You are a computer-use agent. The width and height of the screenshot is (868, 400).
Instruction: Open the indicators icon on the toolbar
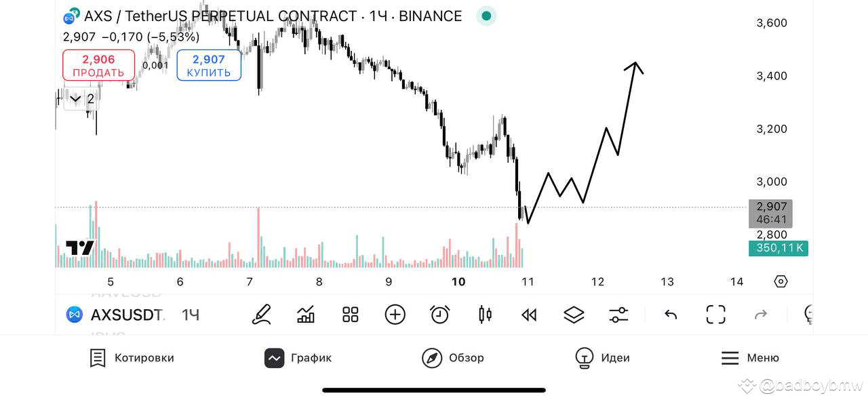pyautogui.click(x=305, y=315)
